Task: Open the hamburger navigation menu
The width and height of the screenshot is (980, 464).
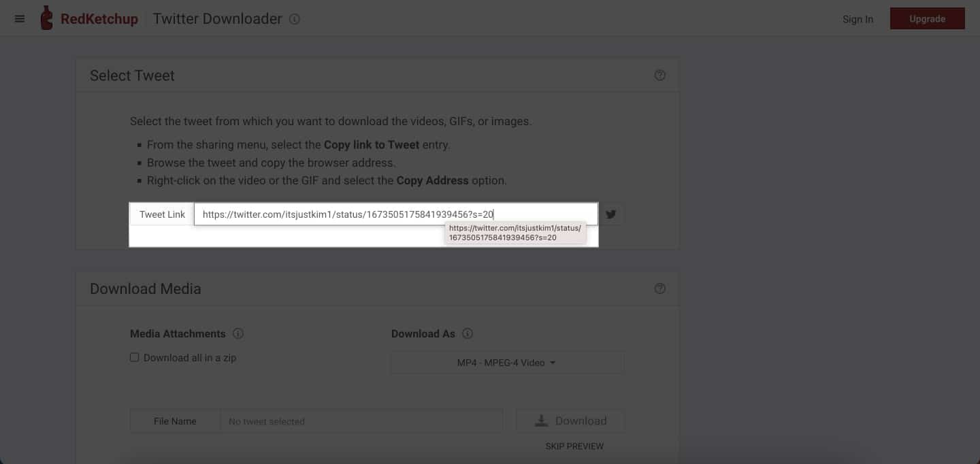Action: [x=20, y=19]
